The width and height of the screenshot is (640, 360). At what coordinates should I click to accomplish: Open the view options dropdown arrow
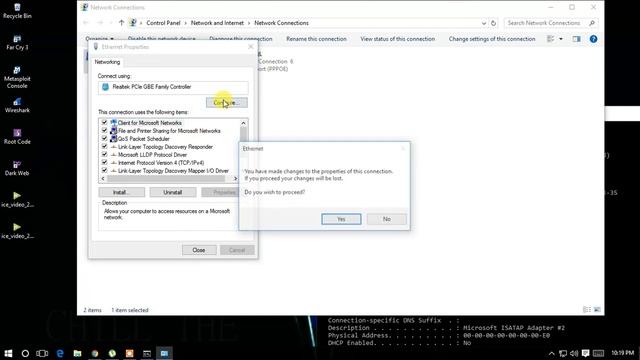point(561,39)
